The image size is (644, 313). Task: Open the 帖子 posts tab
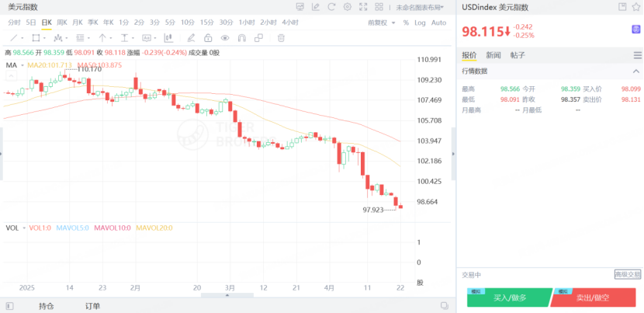tap(518, 55)
